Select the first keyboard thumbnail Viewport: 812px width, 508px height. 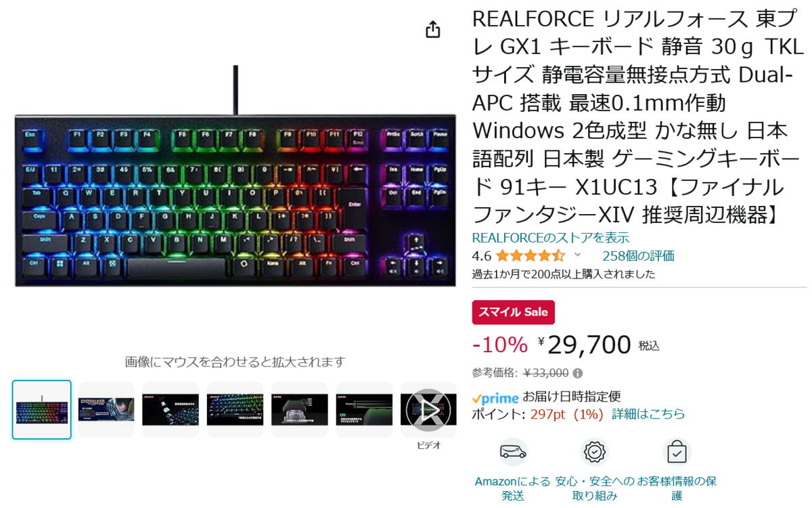(x=41, y=410)
